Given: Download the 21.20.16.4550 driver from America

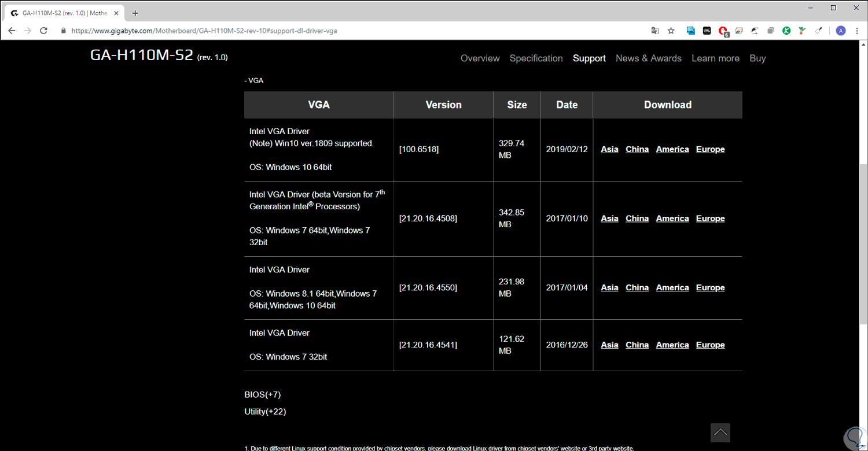Looking at the screenshot, I should pyautogui.click(x=672, y=287).
